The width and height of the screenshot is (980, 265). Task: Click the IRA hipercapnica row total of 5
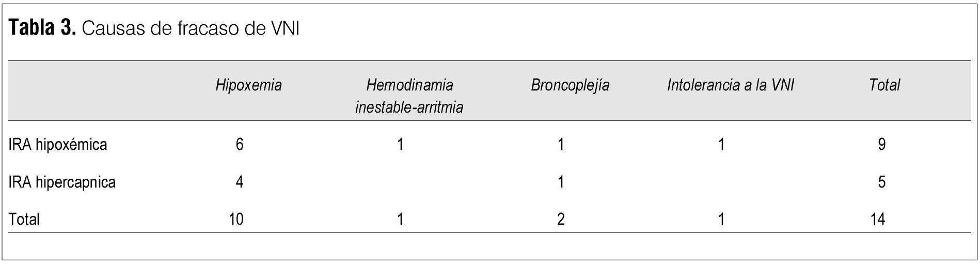click(881, 182)
